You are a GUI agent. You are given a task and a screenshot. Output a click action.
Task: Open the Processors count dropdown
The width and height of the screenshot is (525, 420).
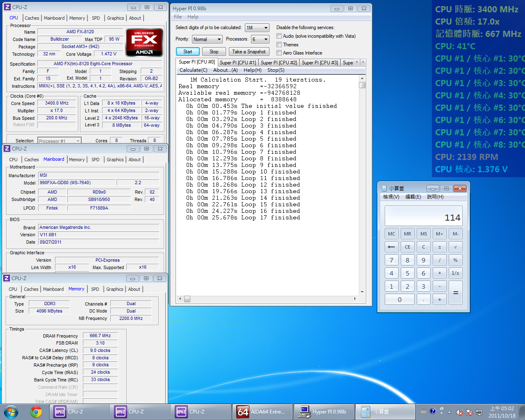click(x=260, y=39)
